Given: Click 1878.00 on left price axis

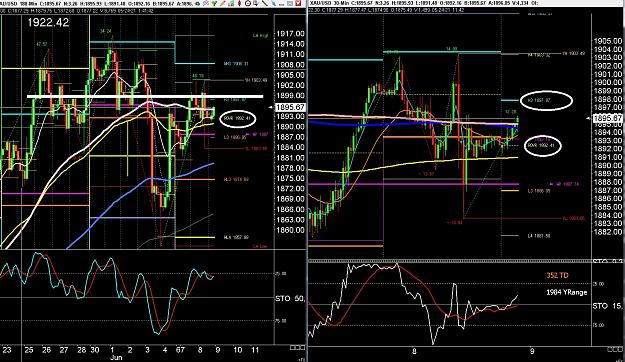Looking at the screenshot, I should point(291,168).
